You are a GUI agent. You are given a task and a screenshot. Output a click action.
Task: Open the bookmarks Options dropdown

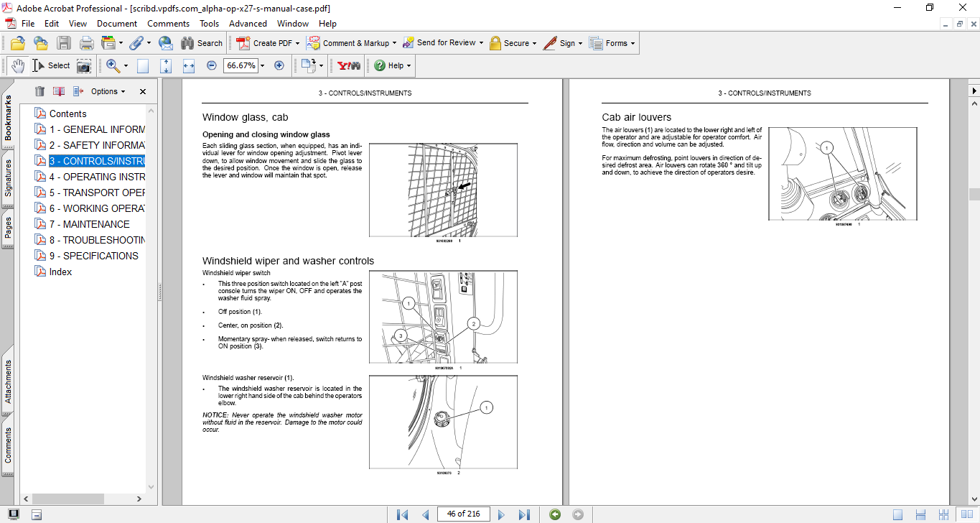click(108, 91)
